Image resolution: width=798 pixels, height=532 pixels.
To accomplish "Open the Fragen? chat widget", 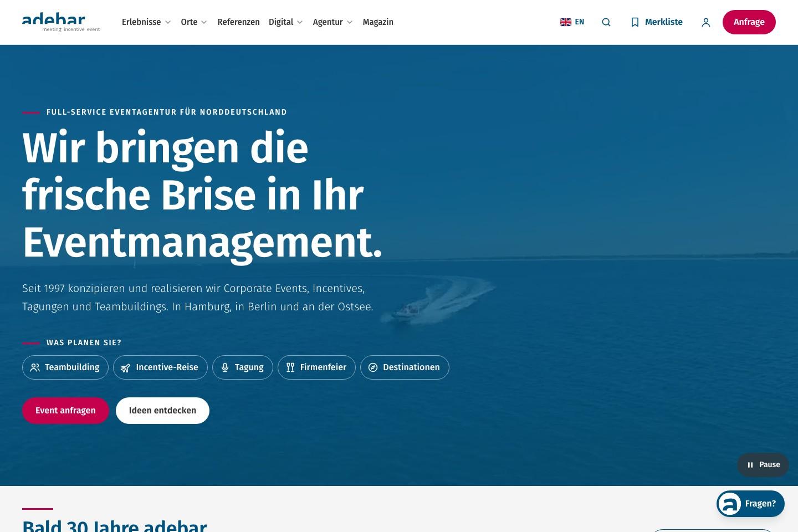I will 750,504.
